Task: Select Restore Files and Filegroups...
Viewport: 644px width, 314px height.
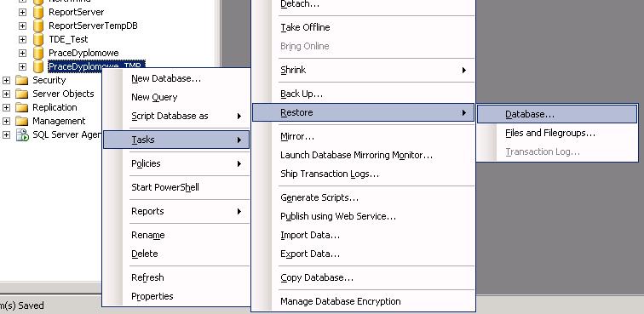Action: coord(557,133)
